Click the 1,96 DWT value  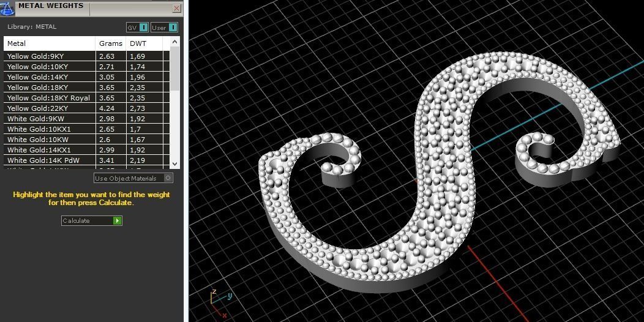point(138,77)
